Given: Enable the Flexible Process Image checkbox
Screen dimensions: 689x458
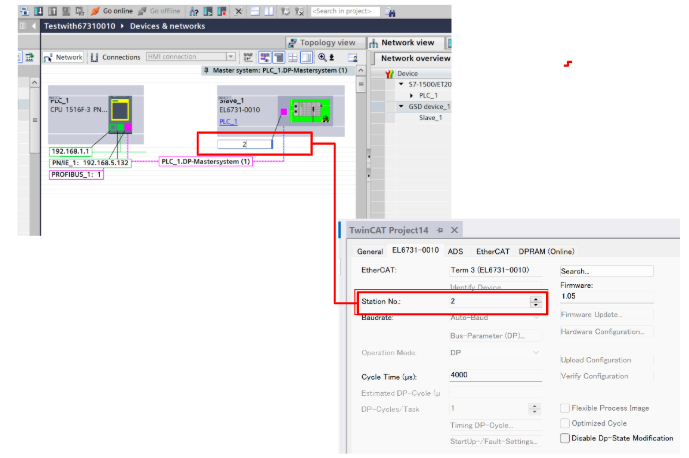Looking at the screenshot, I should point(565,408).
